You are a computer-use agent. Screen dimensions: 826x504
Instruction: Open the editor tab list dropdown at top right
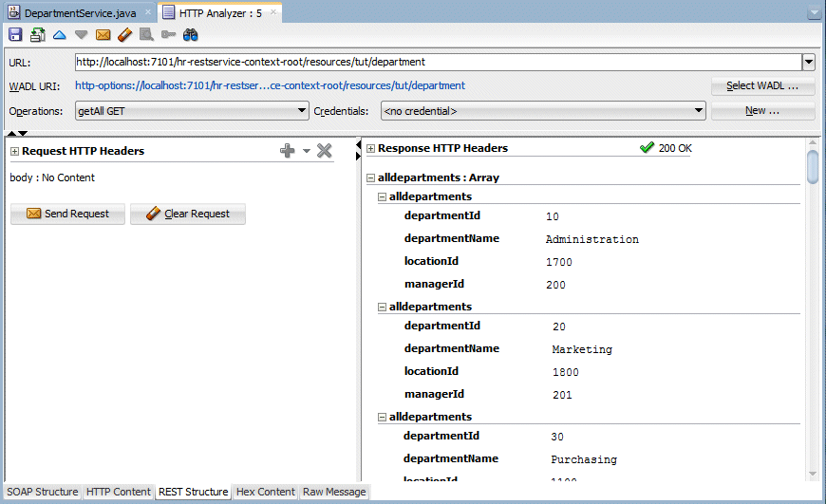tap(814, 13)
